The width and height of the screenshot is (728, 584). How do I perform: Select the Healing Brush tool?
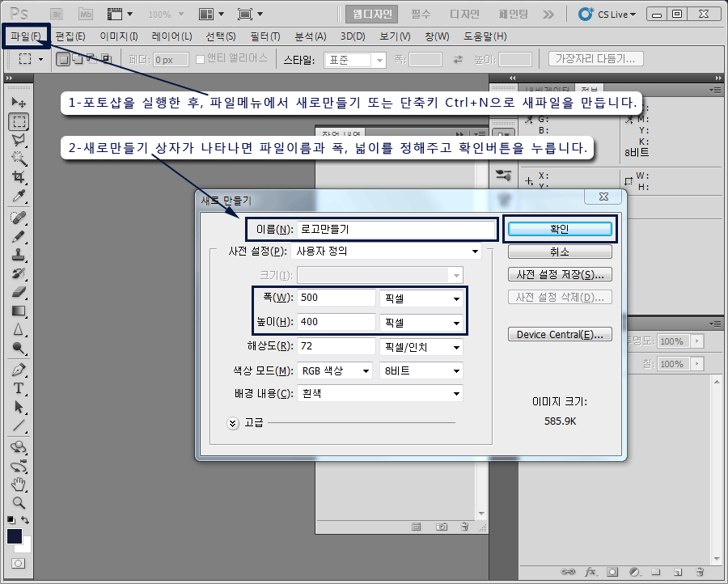(19, 218)
